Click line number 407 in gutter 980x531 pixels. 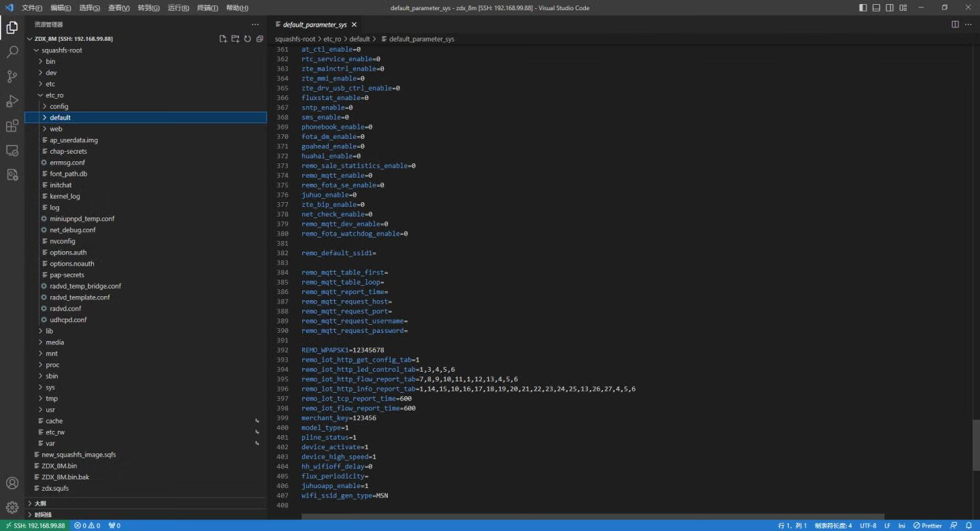click(x=282, y=496)
